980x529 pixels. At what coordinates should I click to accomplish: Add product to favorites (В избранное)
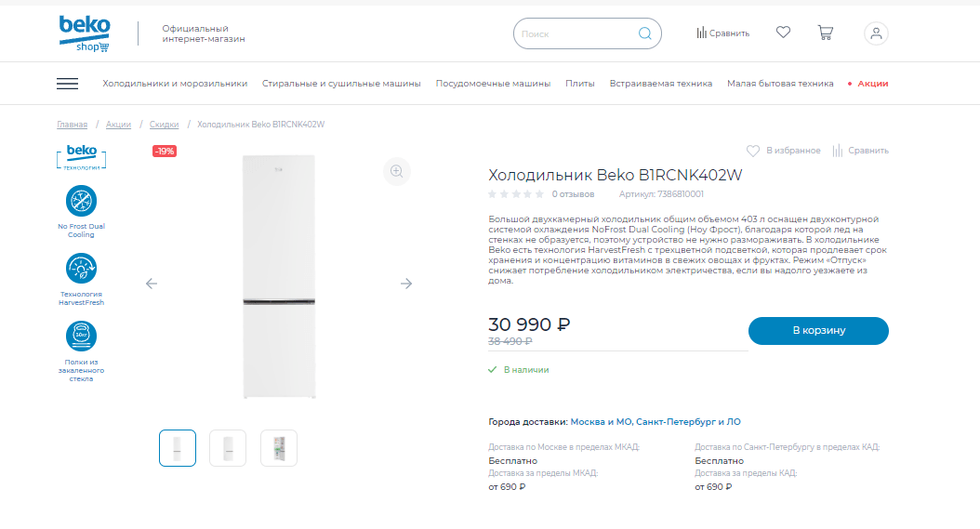(784, 151)
